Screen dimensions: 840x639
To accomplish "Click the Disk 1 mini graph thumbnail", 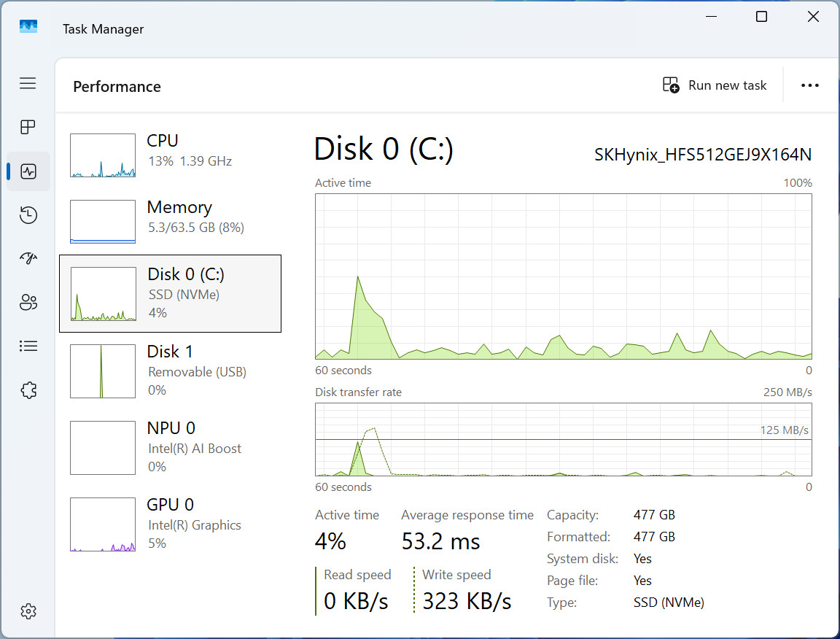I will pyautogui.click(x=103, y=371).
